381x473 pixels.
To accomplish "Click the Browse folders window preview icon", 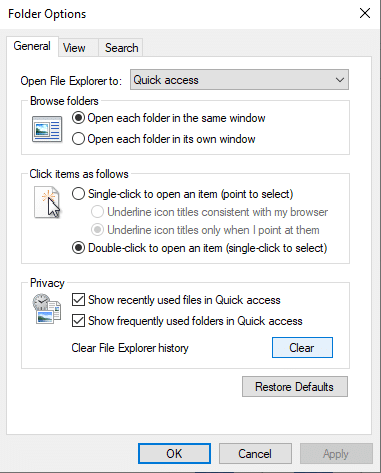I will coord(47,129).
